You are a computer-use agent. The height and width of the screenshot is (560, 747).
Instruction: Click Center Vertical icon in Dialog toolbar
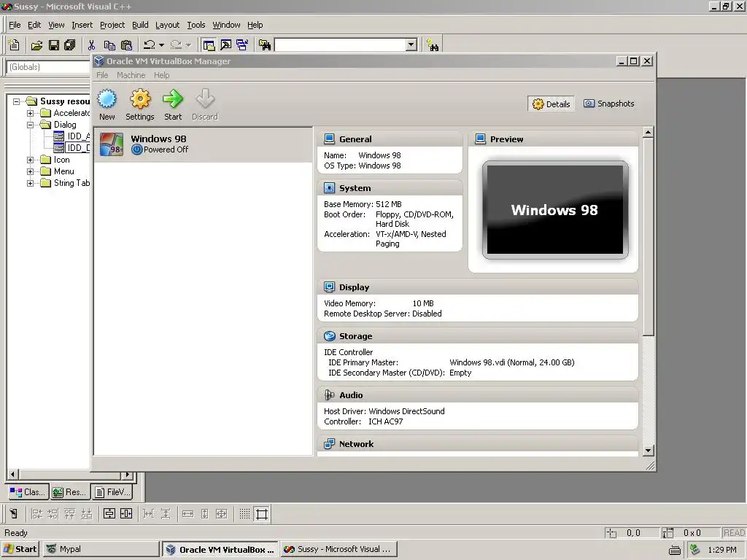[x=109, y=514]
